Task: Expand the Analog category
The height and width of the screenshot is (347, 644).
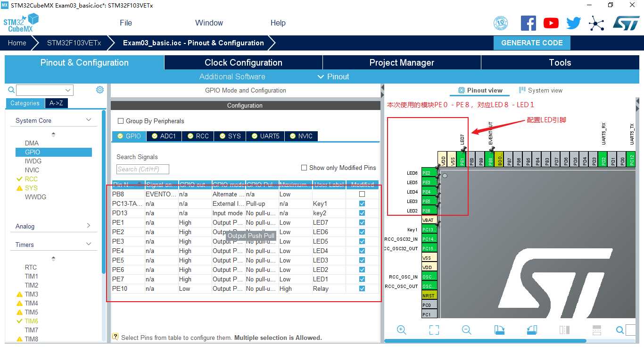Action: coord(89,226)
